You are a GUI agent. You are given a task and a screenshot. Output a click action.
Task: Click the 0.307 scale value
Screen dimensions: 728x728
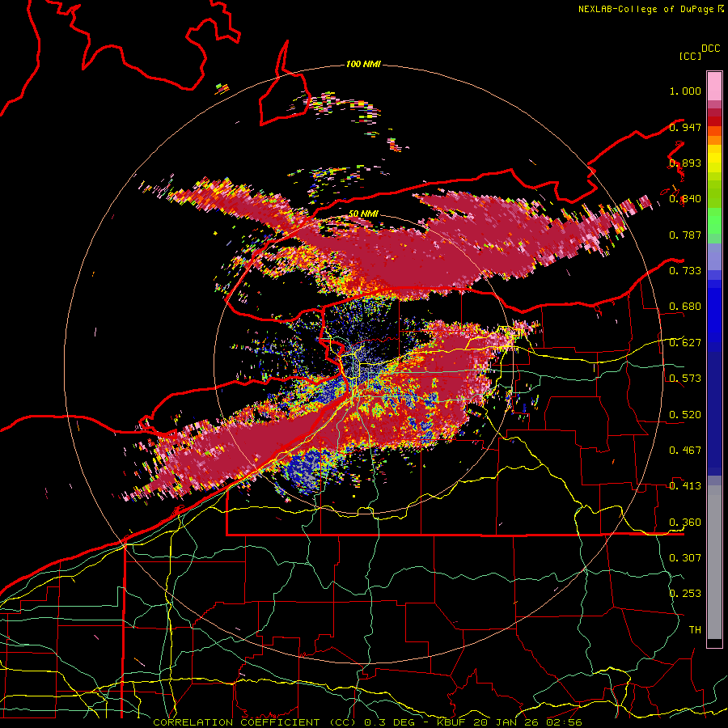(685, 557)
